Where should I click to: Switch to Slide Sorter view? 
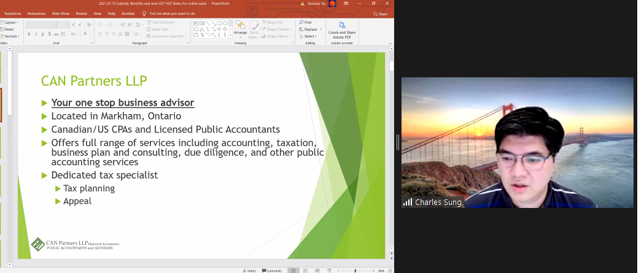(305, 271)
